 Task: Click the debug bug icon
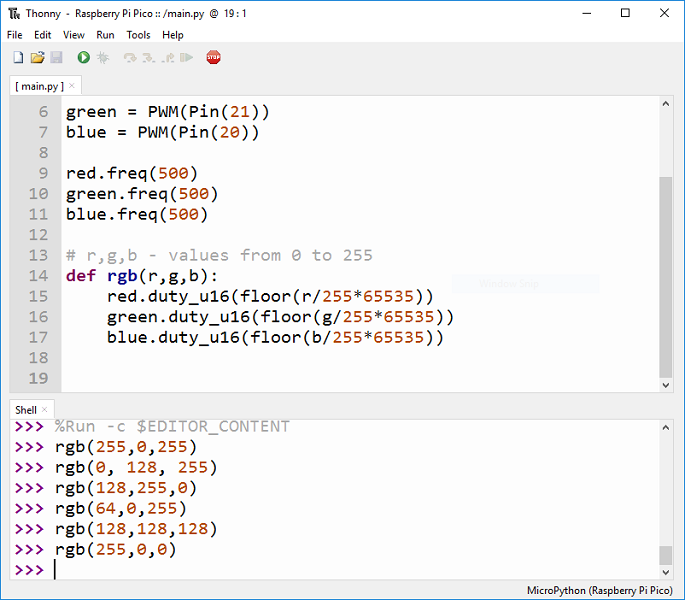point(103,58)
